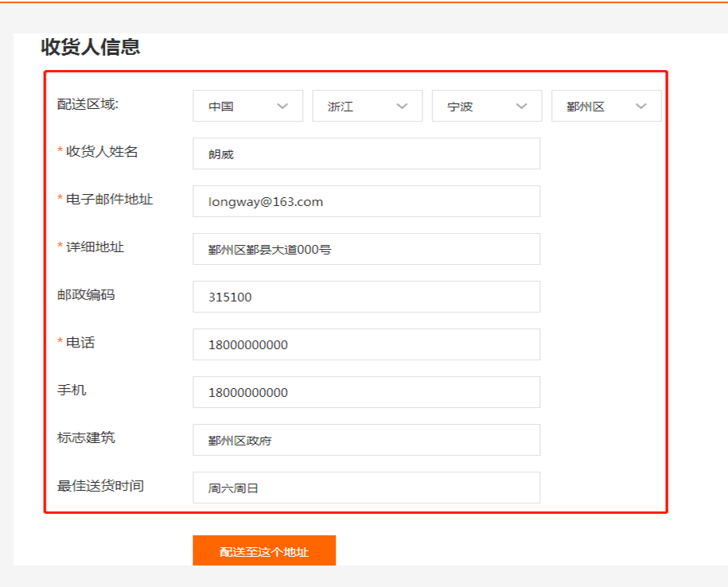Focus the 电话 phone number input
The image size is (728, 587).
pyautogui.click(x=366, y=344)
